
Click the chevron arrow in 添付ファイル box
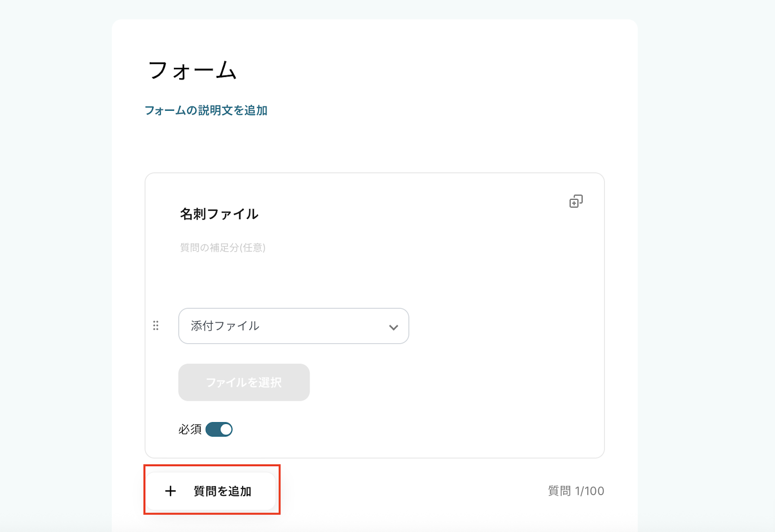point(393,327)
